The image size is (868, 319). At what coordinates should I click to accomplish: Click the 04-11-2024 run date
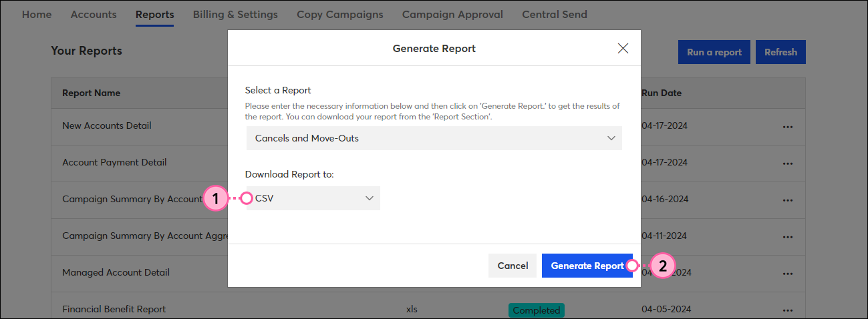pyautogui.click(x=665, y=236)
